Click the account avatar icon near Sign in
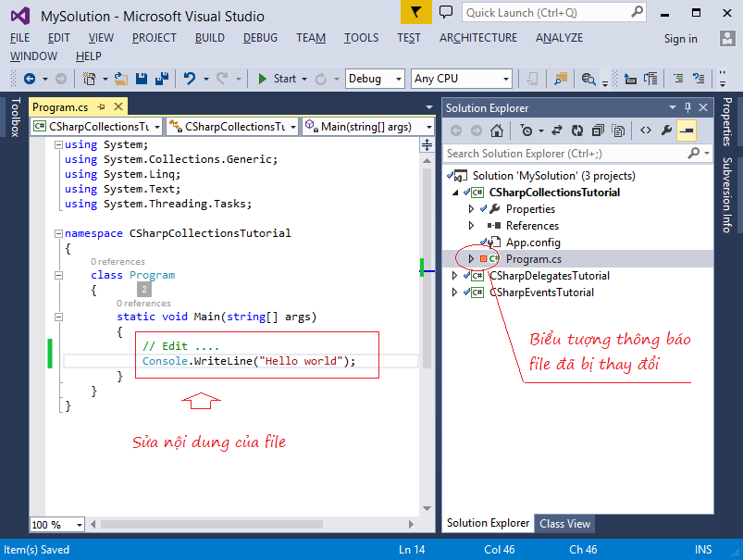Screen dimensions: 743x560 pos(727,38)
